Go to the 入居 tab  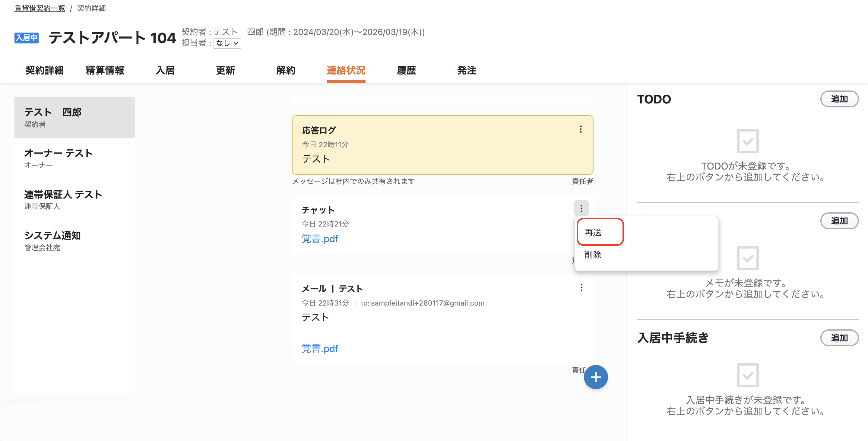(165, 70)
